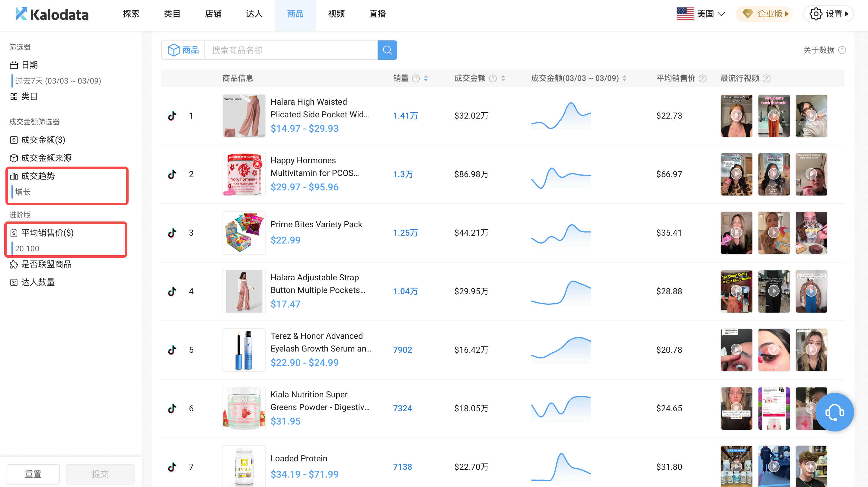
Task: Click the TikTok icon in row 7
Action: [172, 467]
